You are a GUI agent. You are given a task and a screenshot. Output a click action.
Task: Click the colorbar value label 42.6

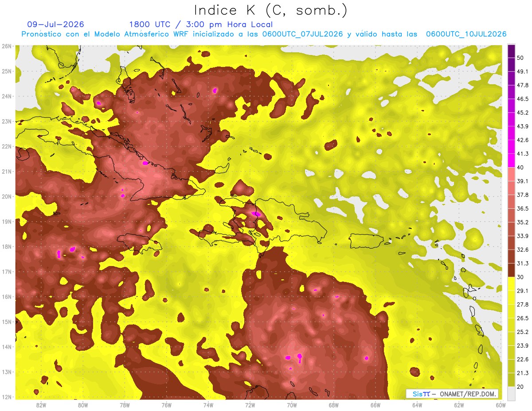[x=522, y=140]
